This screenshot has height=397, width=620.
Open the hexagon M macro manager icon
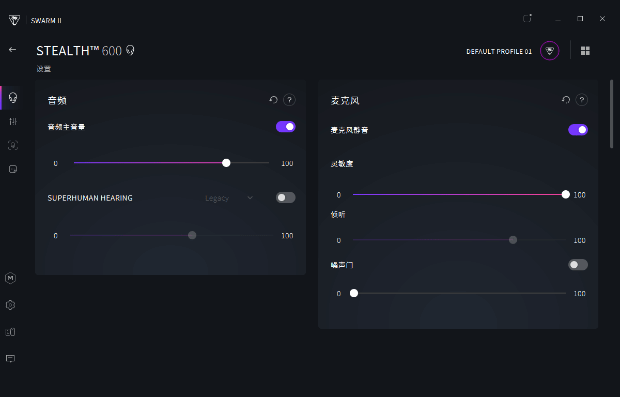pyautogui.click(x=11, y=278)
